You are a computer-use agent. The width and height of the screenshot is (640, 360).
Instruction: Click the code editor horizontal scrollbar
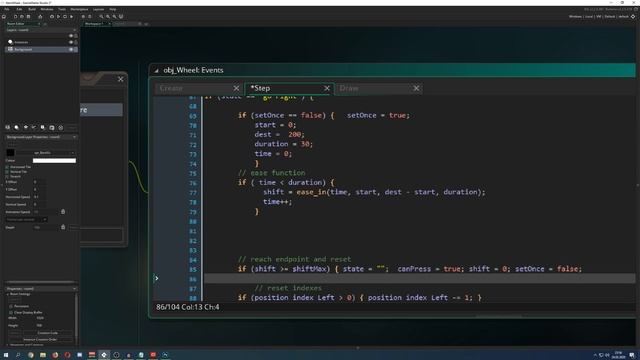click(x=499, y=316)
